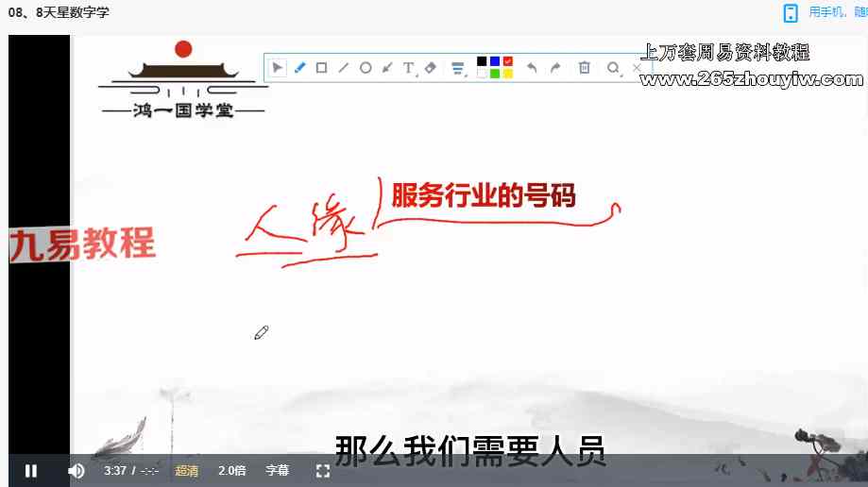The image size is (868, 487).
Task: Activate the text T tool
Action: pos(409,68)
